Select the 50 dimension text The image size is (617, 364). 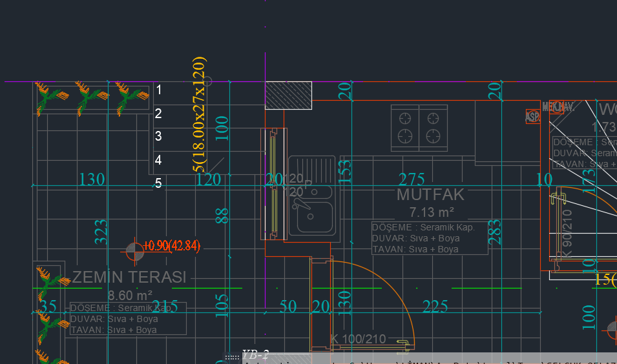[288, 307]
